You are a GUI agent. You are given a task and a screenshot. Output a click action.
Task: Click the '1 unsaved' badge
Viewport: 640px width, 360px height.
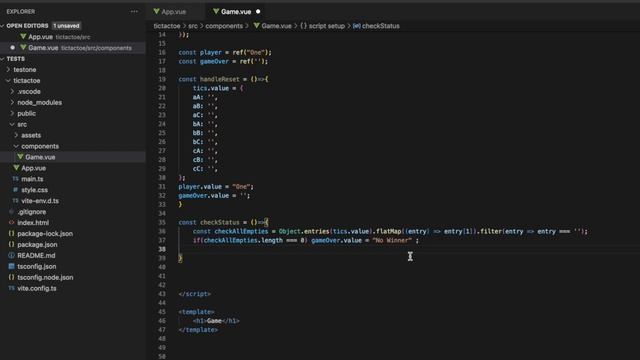pos(66,26)
